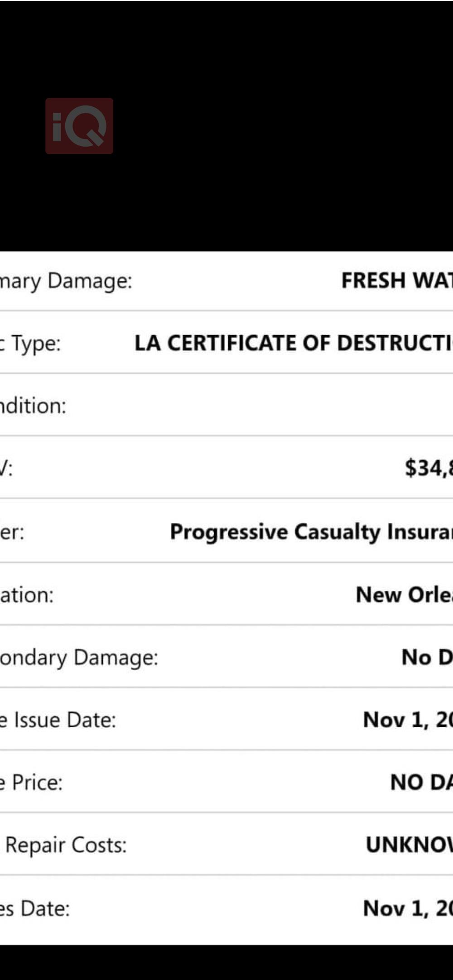This screenshot has width=453, height=980.
Task: Click the Location row label
Action: point(27,595)
